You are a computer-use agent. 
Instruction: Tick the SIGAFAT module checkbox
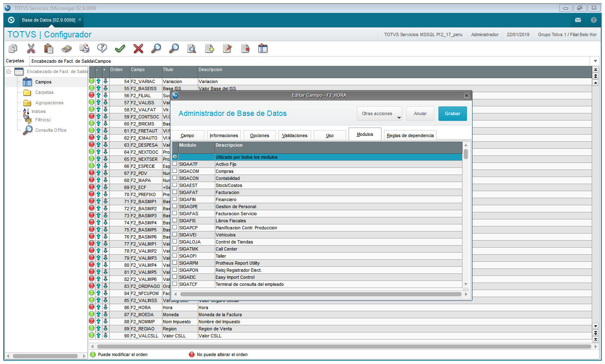(x=175, y=192)
